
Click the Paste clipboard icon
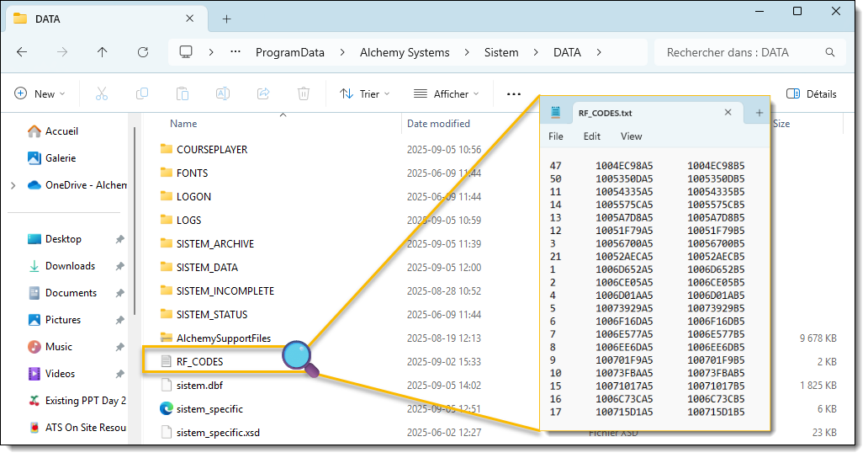[183, 93]
